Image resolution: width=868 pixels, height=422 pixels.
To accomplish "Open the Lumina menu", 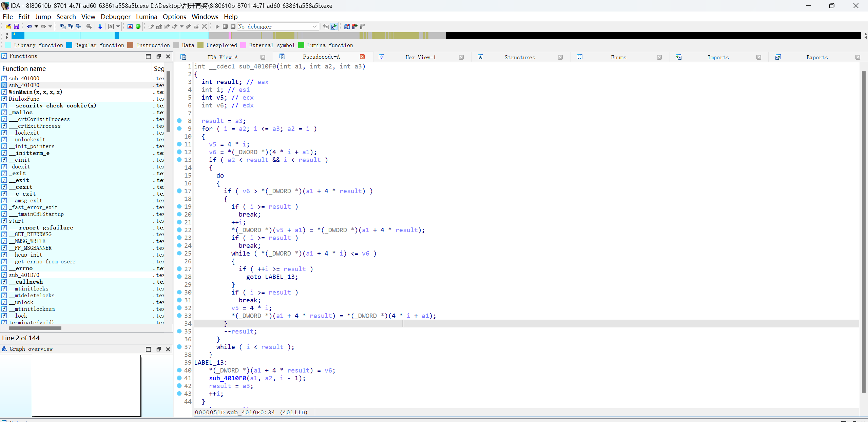I will click(147, 17).
